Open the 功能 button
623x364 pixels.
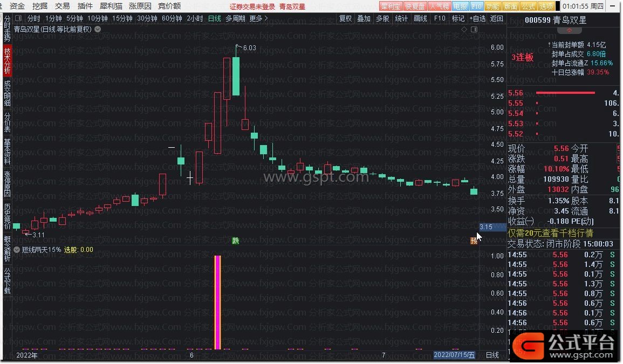(492, 6)
